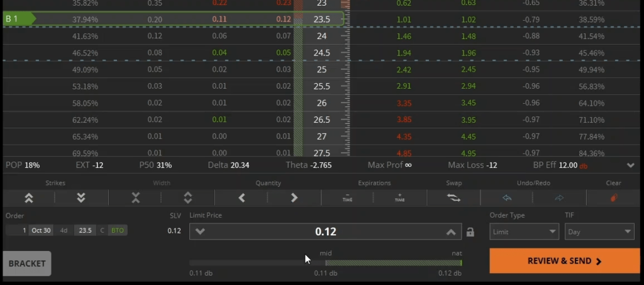Image resolution: width=644 pixels, height=285 pixels.
Task: Click the Swap order direction icon
Action: [x=453, y=198]
